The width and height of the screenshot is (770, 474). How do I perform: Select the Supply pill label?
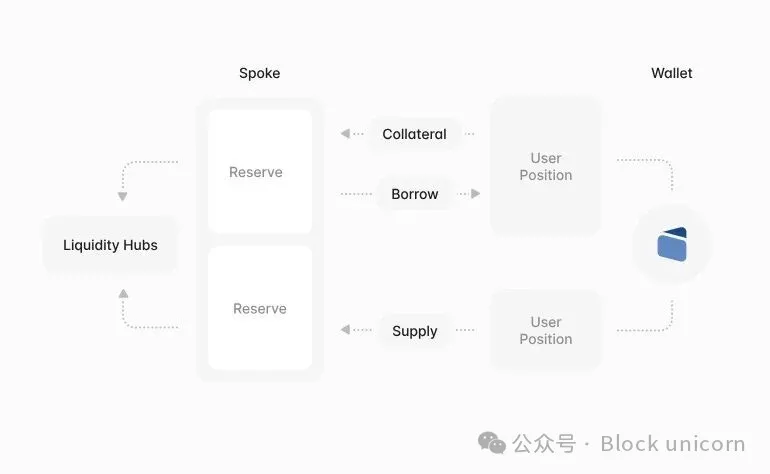pyautogui.click(x=414, y=331)
